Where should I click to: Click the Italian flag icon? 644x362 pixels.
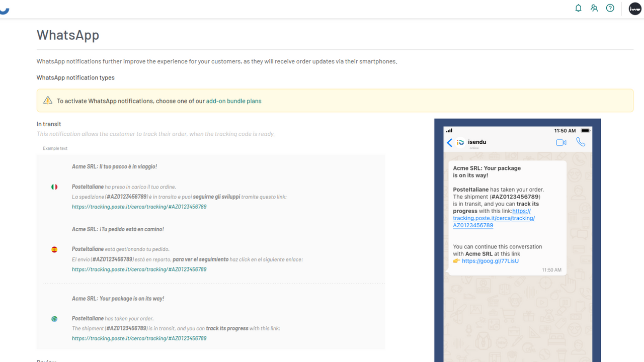[x=54, y=187]
